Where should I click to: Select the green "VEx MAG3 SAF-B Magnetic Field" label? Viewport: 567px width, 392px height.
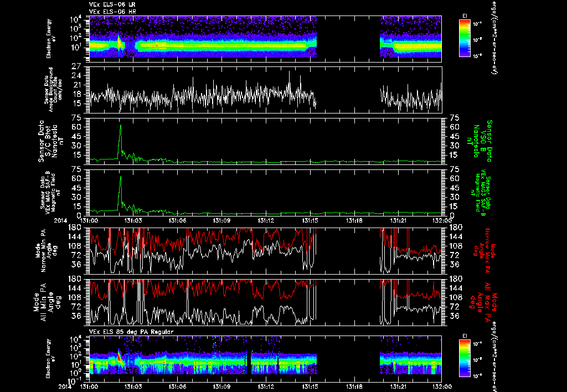(x=481, y=192)
